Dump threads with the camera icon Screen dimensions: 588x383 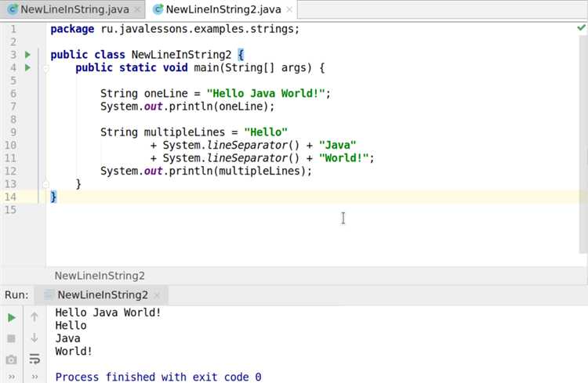(x=11, y=360)
